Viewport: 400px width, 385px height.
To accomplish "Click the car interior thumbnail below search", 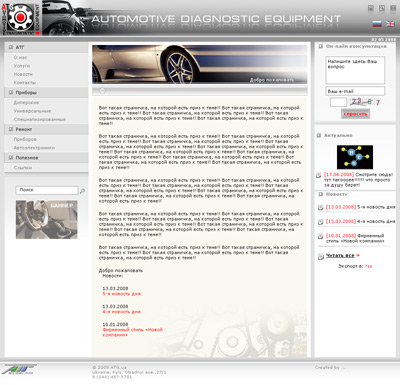I will point(47,219).
